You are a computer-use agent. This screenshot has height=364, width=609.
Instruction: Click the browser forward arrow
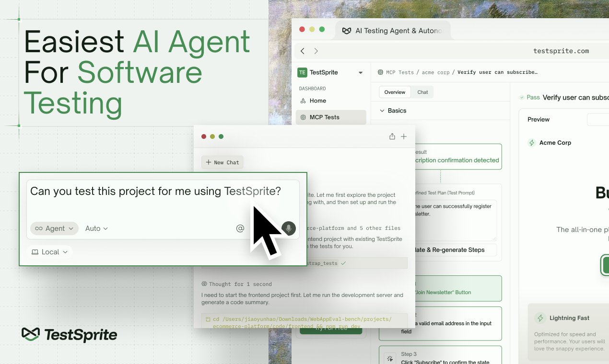(316, 51)
